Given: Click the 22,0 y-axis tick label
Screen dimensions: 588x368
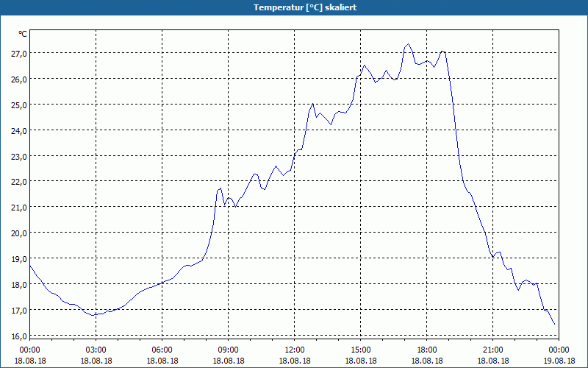Looking at the screenshot, I should 18,182.
